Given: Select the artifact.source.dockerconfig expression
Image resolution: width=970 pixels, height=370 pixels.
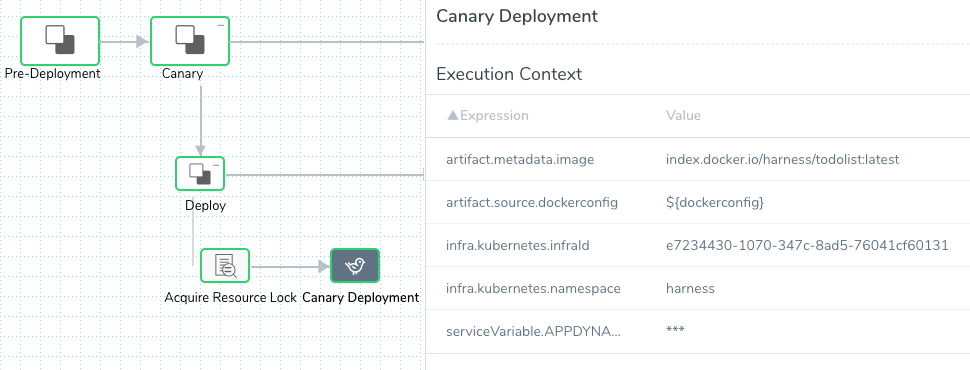Looking at the screenshot, I should pyautogui.click(x=532, y=202).
